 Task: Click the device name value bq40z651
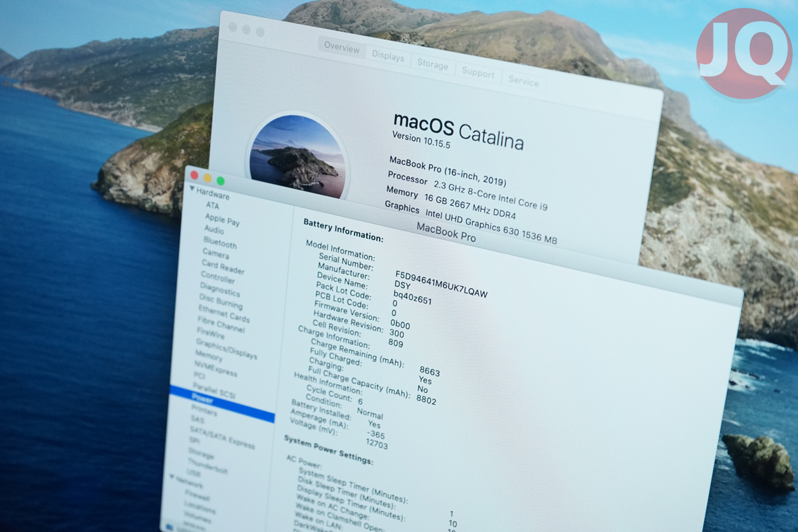tap(412, 297)
